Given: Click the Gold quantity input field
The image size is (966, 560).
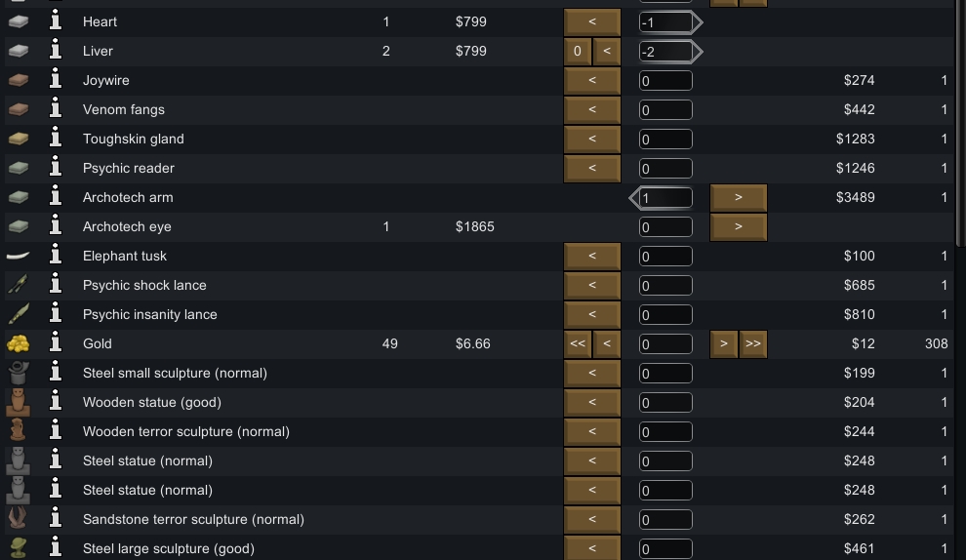Looking at the screenshot, I should [666, 343].
